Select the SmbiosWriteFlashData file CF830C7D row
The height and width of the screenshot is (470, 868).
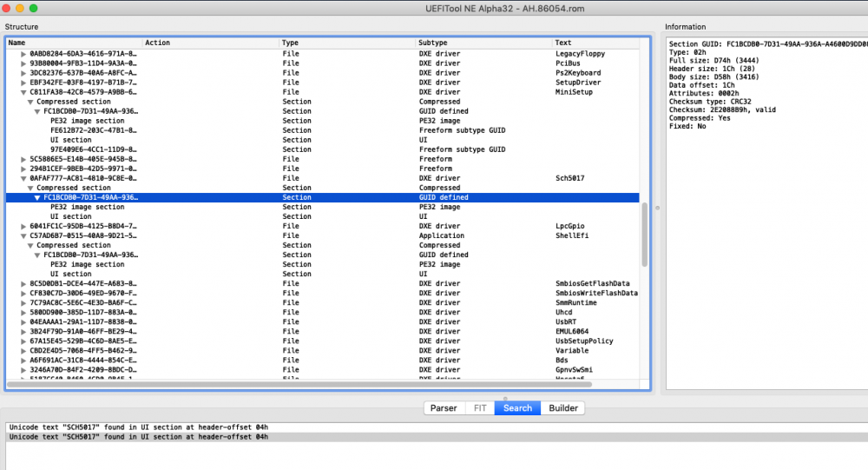click(322, 293)
